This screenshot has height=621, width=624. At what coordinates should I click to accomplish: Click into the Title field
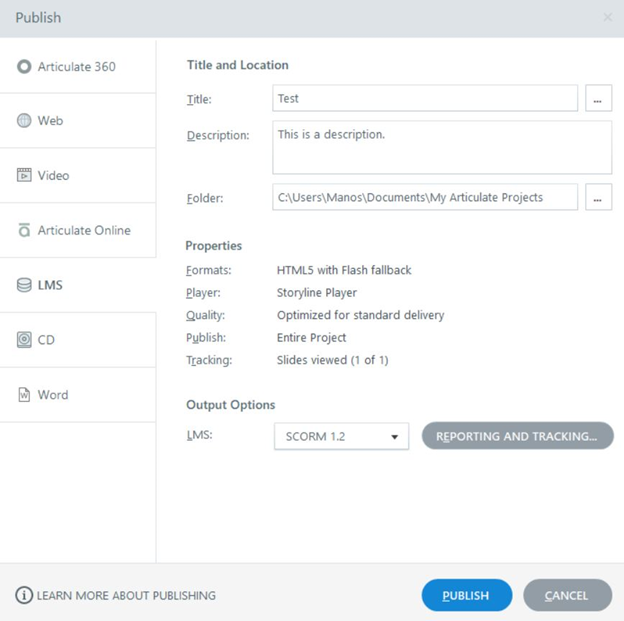click(x=425, y=98)
